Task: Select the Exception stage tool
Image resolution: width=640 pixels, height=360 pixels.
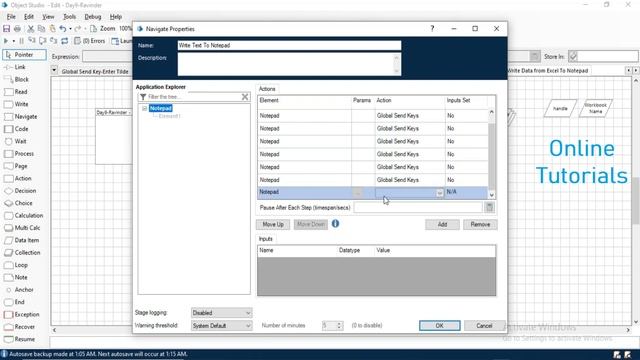Action: [22, 314]
